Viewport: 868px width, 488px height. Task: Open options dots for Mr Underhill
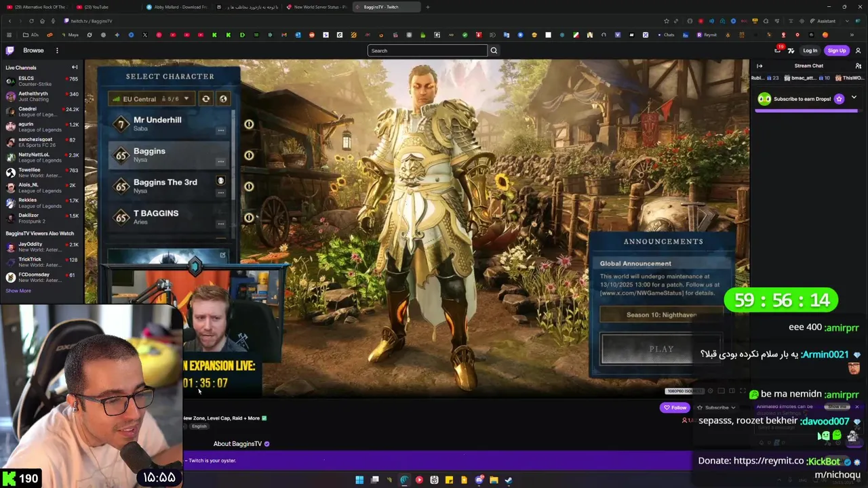(x=220, y=130)
